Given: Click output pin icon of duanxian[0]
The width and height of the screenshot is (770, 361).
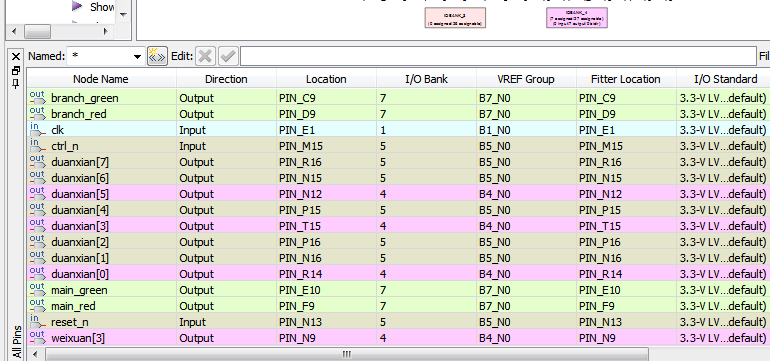Looking at the screenshot, I should point(37,274).
